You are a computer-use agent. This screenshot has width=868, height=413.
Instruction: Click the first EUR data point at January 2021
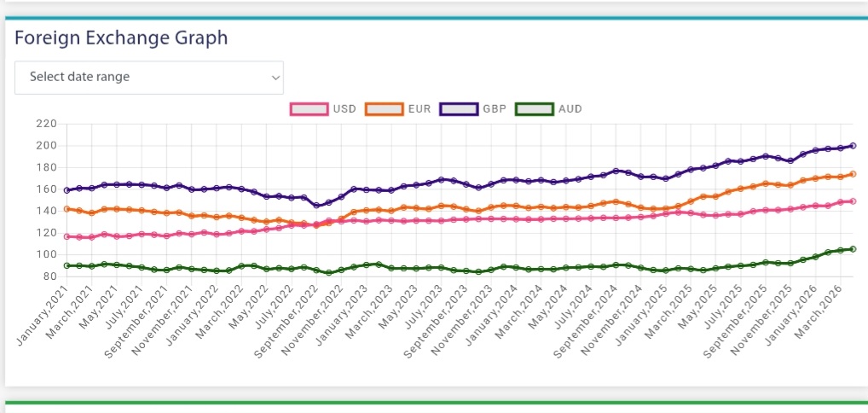(67, 208)
